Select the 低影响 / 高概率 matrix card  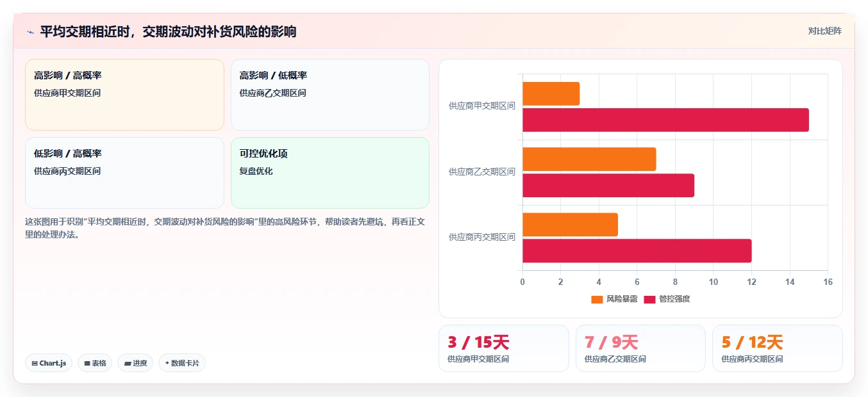point(124,173)
